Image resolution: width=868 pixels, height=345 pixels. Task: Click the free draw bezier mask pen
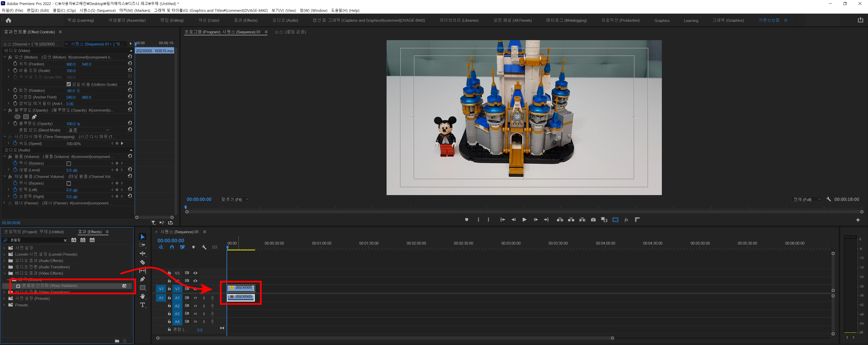coord(34,117)
